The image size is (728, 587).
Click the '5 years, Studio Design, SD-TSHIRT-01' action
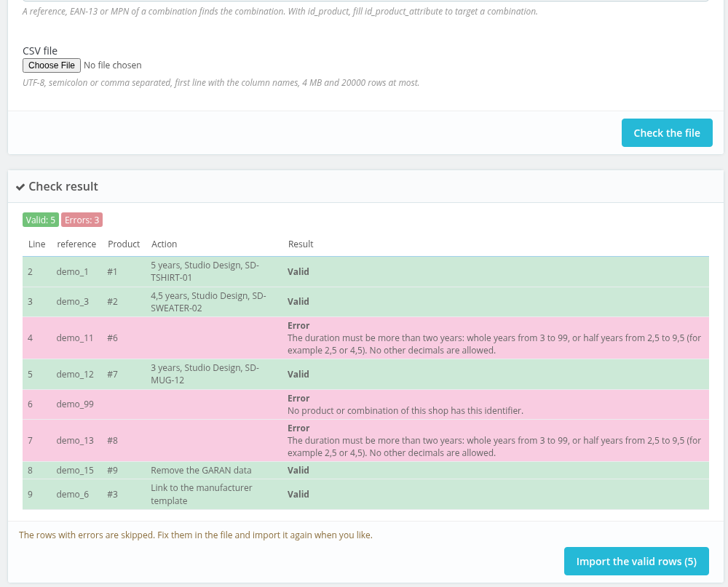(x=205, y=271)
